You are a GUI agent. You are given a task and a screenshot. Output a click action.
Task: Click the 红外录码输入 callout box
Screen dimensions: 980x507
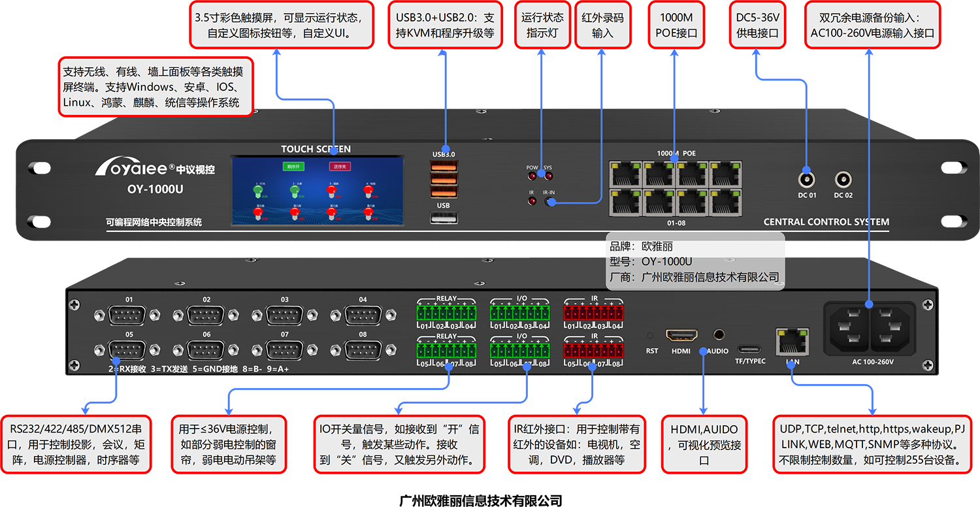point(603,25)
